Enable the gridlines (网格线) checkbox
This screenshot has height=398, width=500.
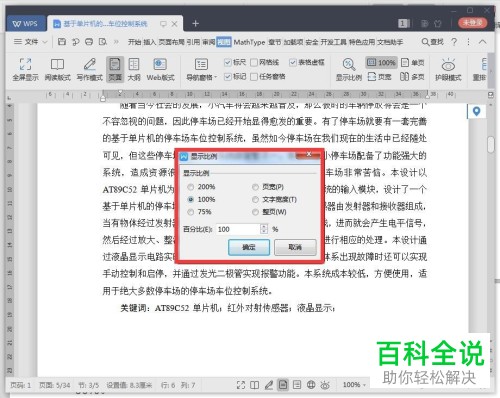[x=254, y=62]
